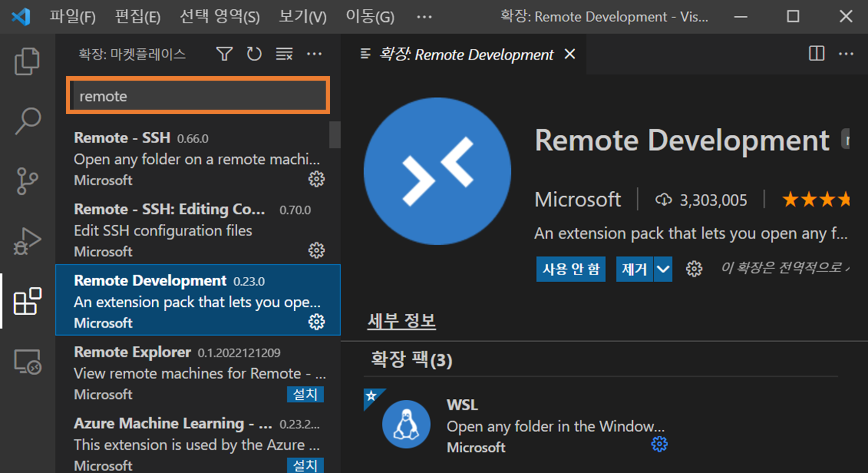Viewport: 868px width, 473px height.
Task: Manage gear for Remote Development list item
Action: (x=316, y=322)
